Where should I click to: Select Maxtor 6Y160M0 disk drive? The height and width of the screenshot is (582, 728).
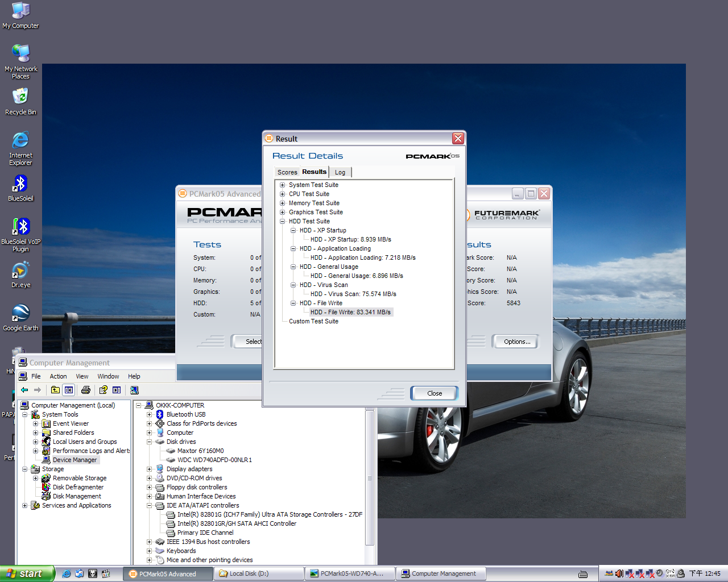(x=200, y=451)
